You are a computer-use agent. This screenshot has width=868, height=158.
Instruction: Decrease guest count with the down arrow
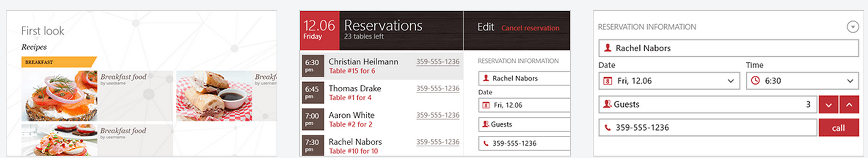pos(828,105)
